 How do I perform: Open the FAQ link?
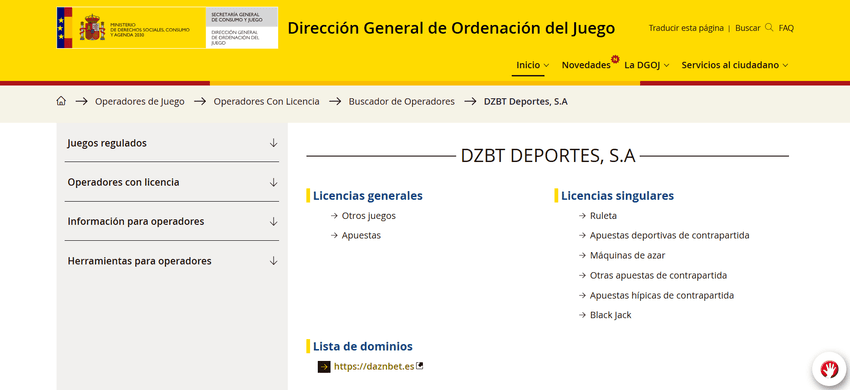click(x=786, y=28)
